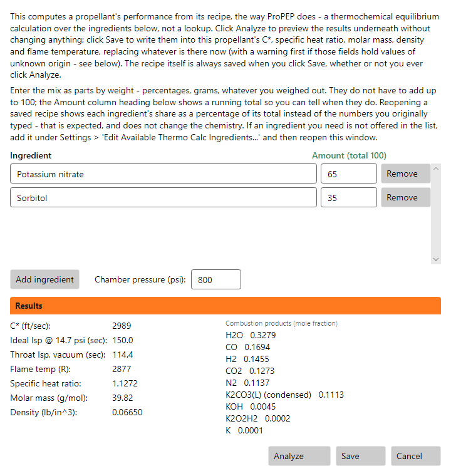
Task: Click the ingredient list scroll down arrow
Action: pyautogui.click(x=436, y=259)
